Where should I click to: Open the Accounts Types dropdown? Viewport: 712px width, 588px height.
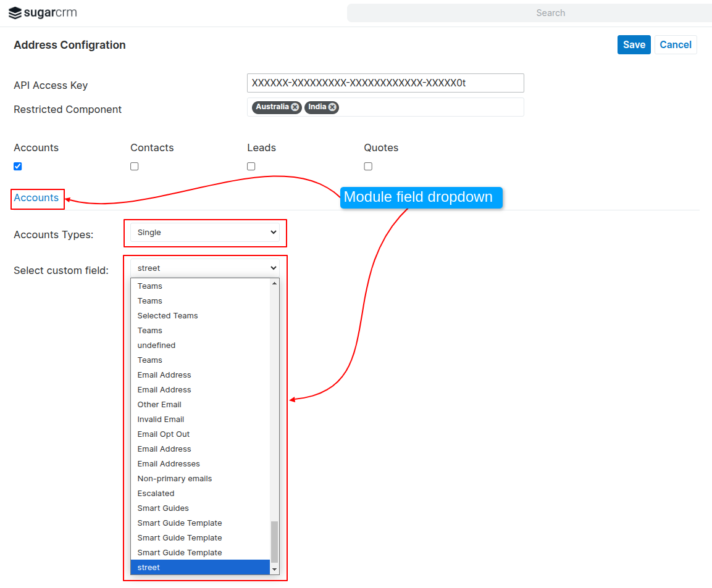pyautogui.click(x=205, y=233)
